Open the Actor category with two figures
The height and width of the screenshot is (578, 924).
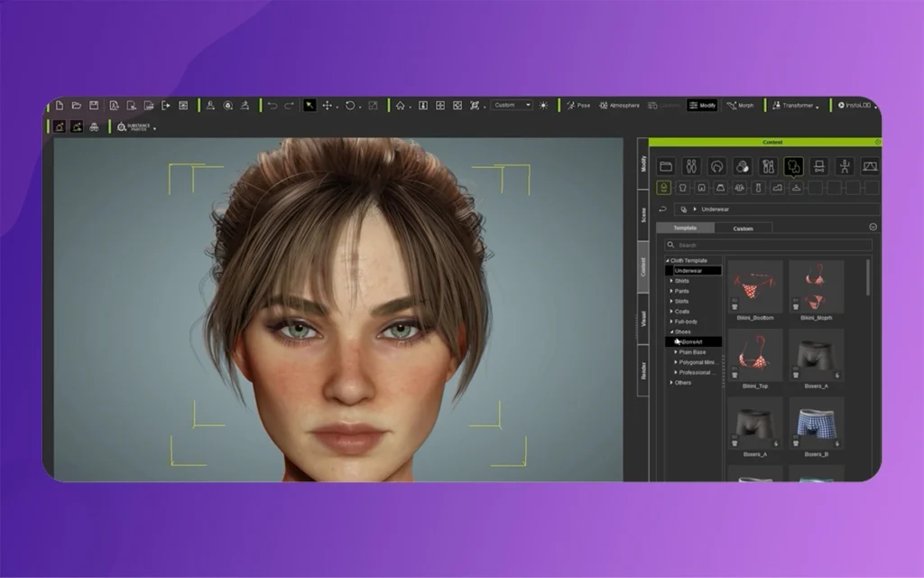pos(692,166)
